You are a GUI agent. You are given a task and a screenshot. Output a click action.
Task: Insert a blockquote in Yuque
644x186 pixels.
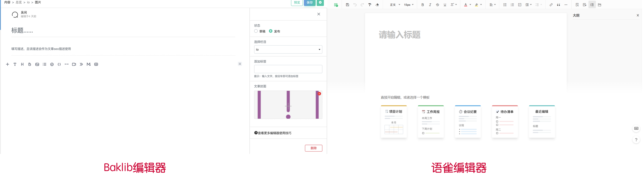[x=558, y=5]
